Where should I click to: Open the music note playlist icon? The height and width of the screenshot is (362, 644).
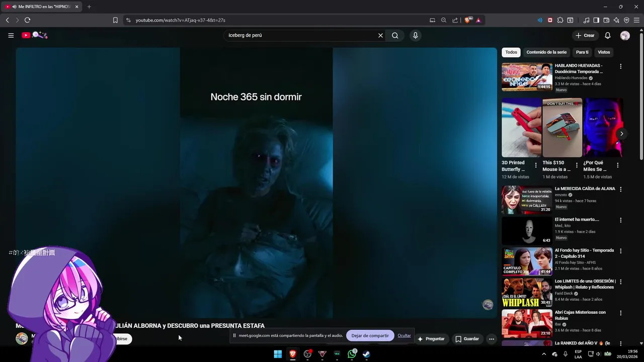tap(586, 20)
